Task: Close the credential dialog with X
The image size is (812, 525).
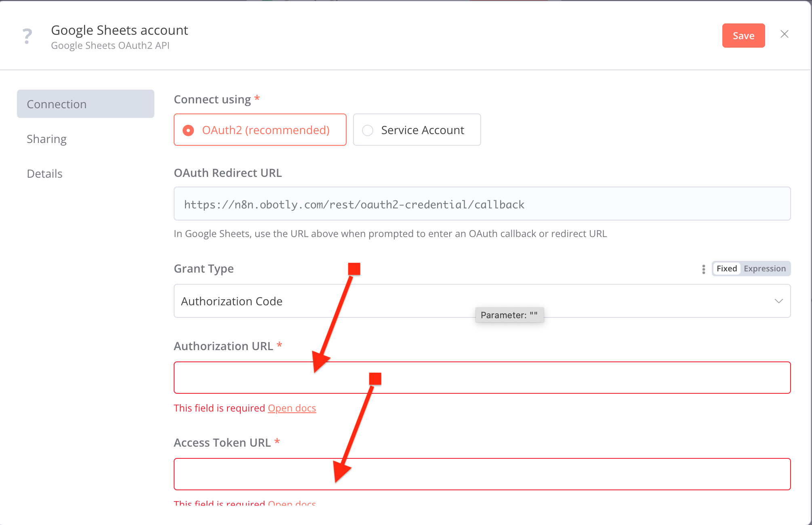Action: coord(784,34)
